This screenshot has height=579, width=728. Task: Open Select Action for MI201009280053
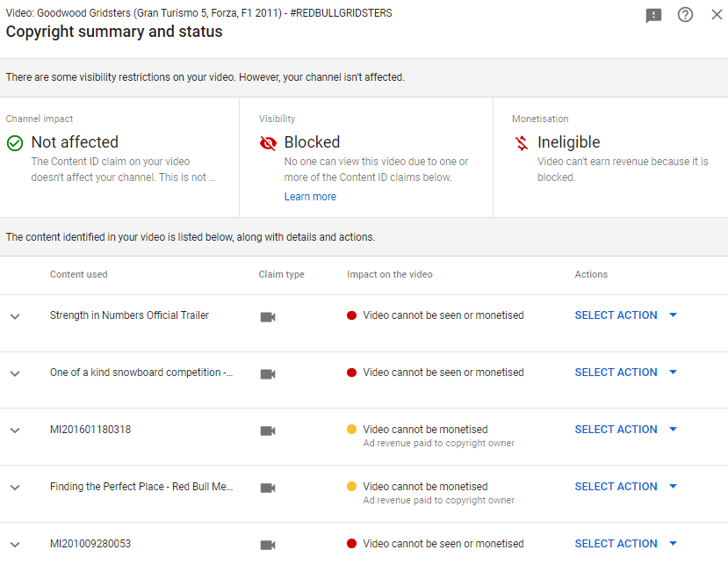point(626,544)
